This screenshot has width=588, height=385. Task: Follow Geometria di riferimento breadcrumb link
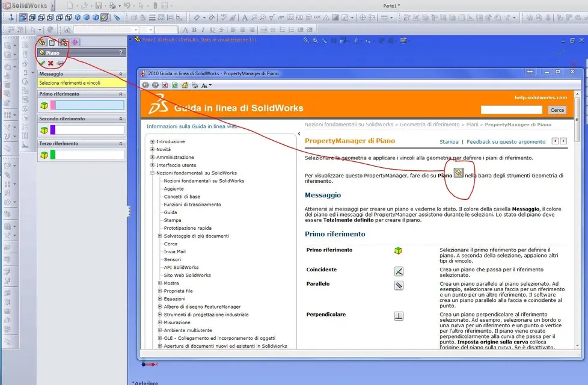tap(429, 125)
